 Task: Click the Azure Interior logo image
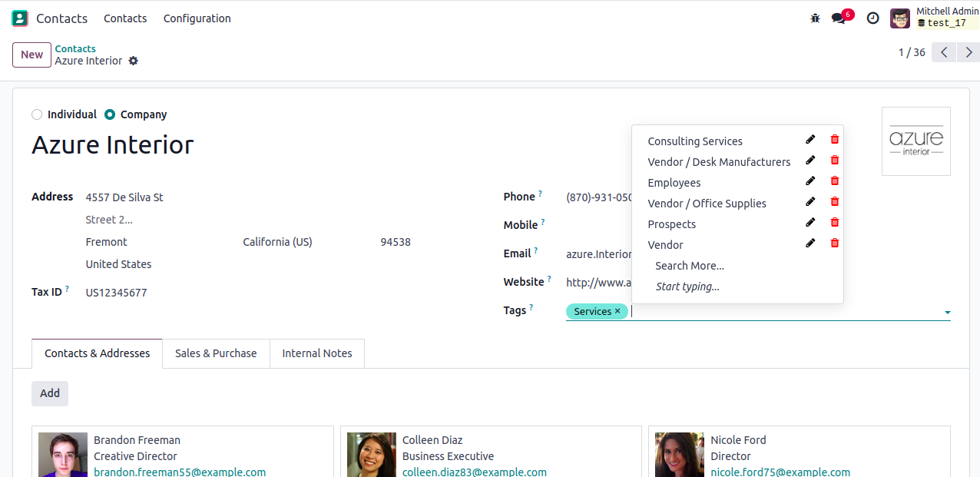(x=916, y=141)
